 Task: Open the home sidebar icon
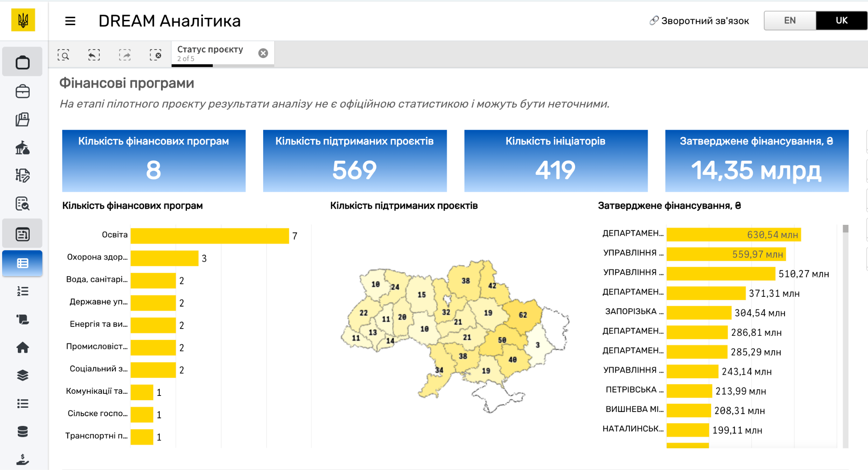pos(22,348)
